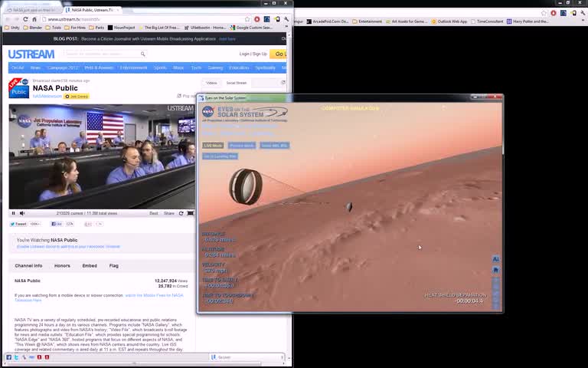
Task: Click the red extension icon in left Chrome toolbar
Action: [x=257, y=19]
